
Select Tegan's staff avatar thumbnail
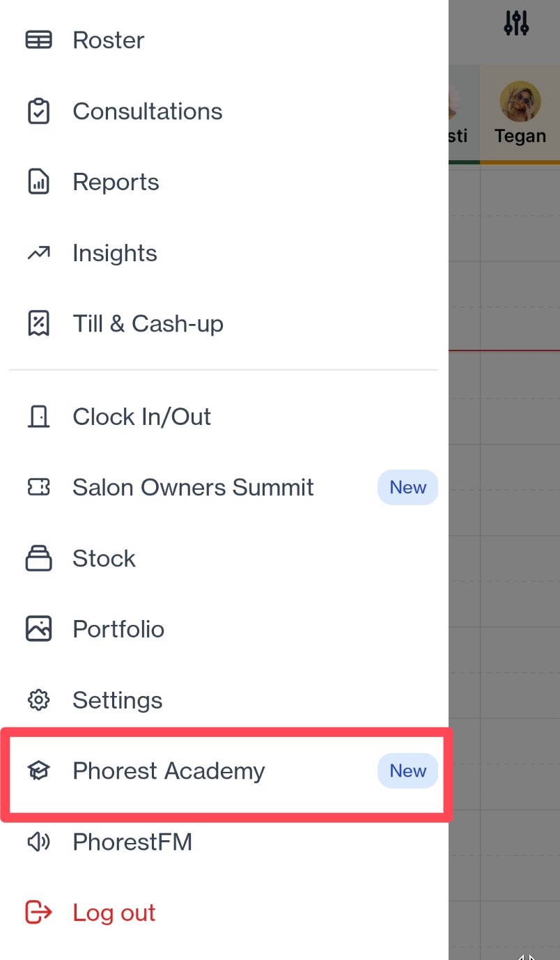coord(520,102)
